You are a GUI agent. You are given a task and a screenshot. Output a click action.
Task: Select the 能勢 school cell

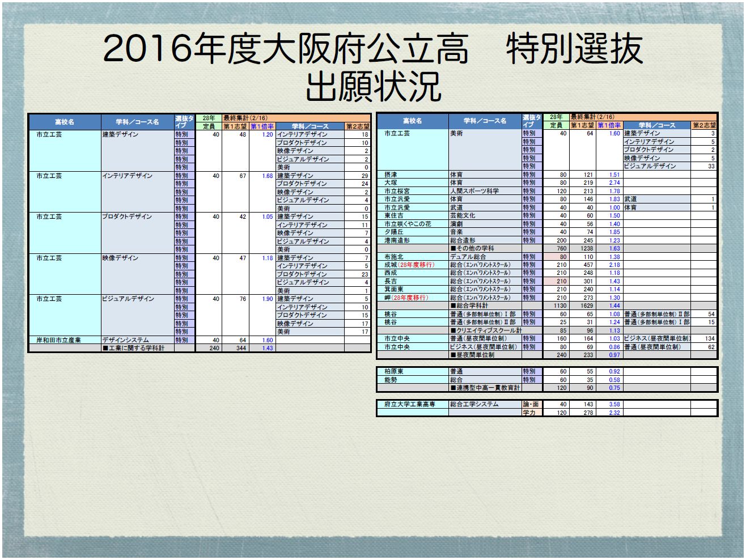(x=413, y=380)
